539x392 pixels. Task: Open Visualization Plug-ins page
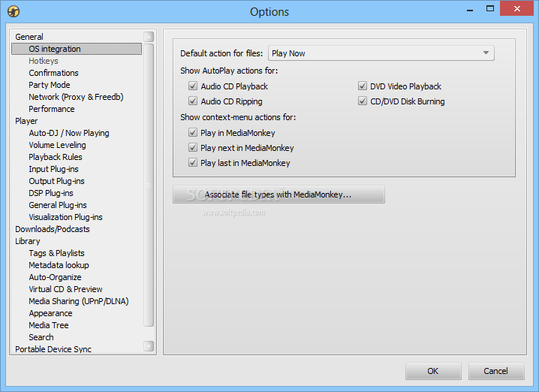(65, 217)
